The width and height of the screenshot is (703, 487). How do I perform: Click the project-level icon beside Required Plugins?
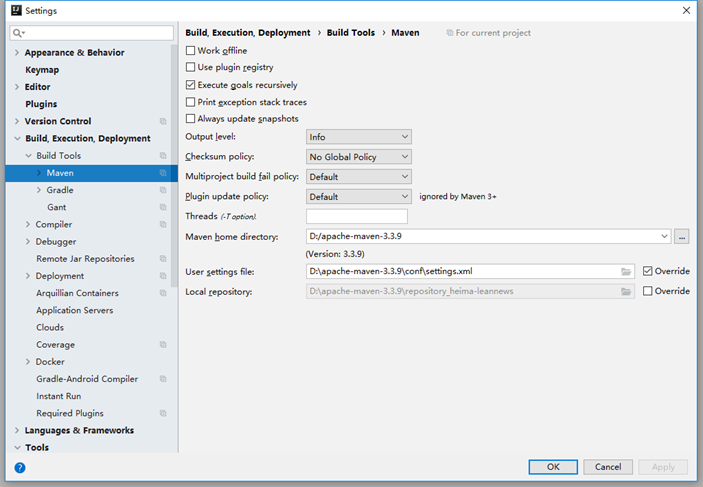pos(163,413)
